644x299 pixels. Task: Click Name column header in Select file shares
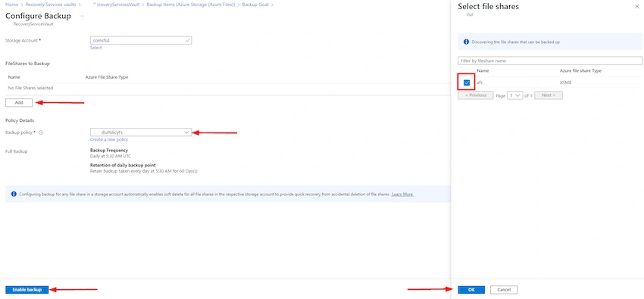point(483,71)
